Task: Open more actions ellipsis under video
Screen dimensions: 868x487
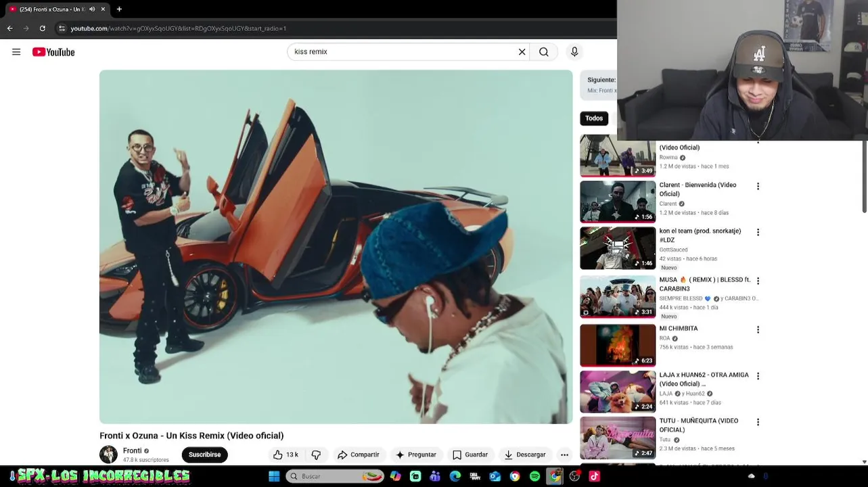Action: [564, 455]
